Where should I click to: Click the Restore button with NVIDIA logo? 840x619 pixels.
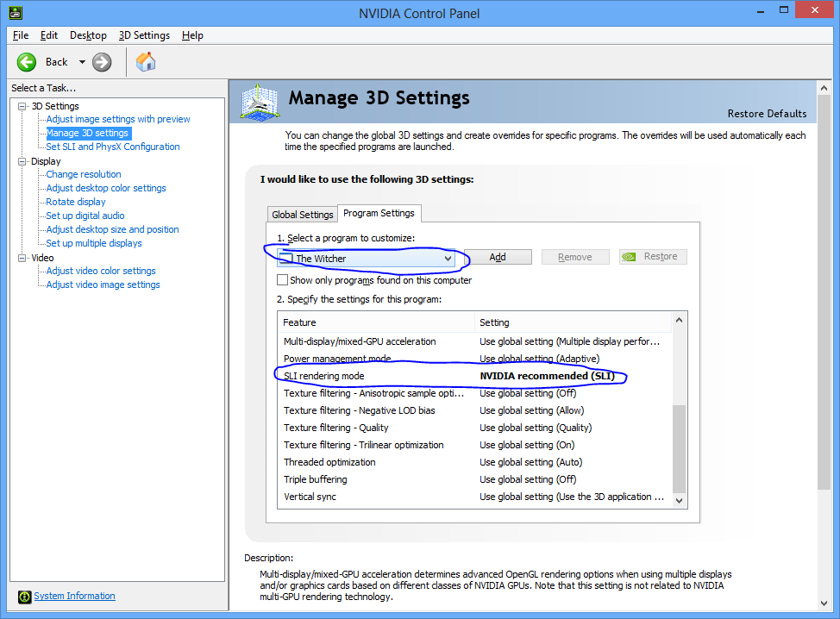(653, 257)
